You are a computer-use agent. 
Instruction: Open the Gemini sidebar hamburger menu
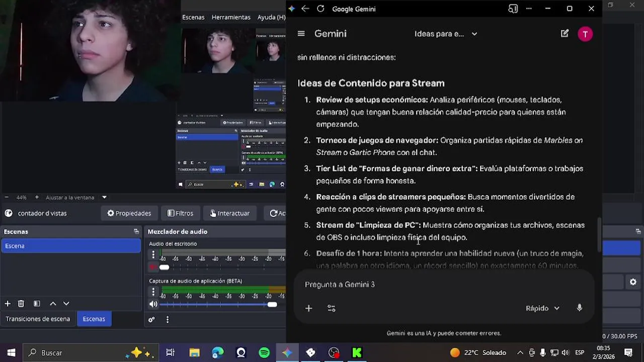pyautogui.click(x=301, y=34)
